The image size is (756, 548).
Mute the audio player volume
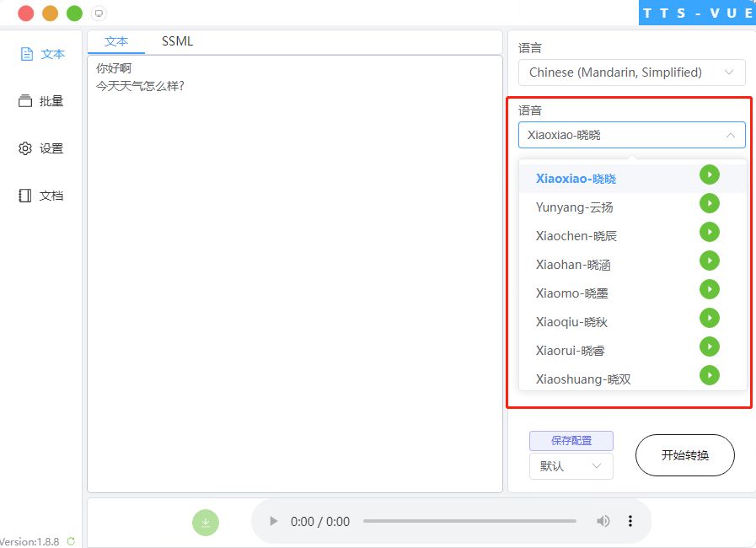pyautogui.click(x=603, y=521)
